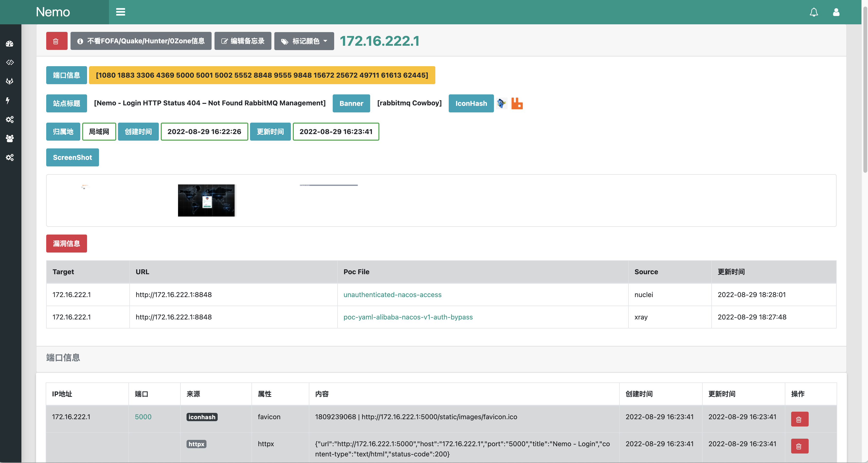Screen dimensions: 868x463
Task: Click the lightning bolt sidebar icon
Action: 8,100
